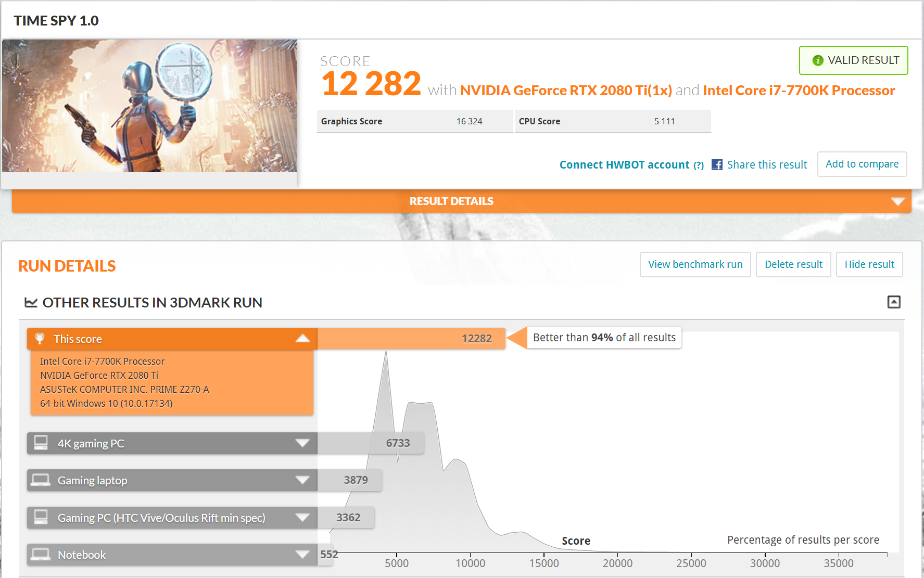Click the Time Spy benchmark thumbnail image
Viewport: 924px width, 578px height.
click(149, 106)
